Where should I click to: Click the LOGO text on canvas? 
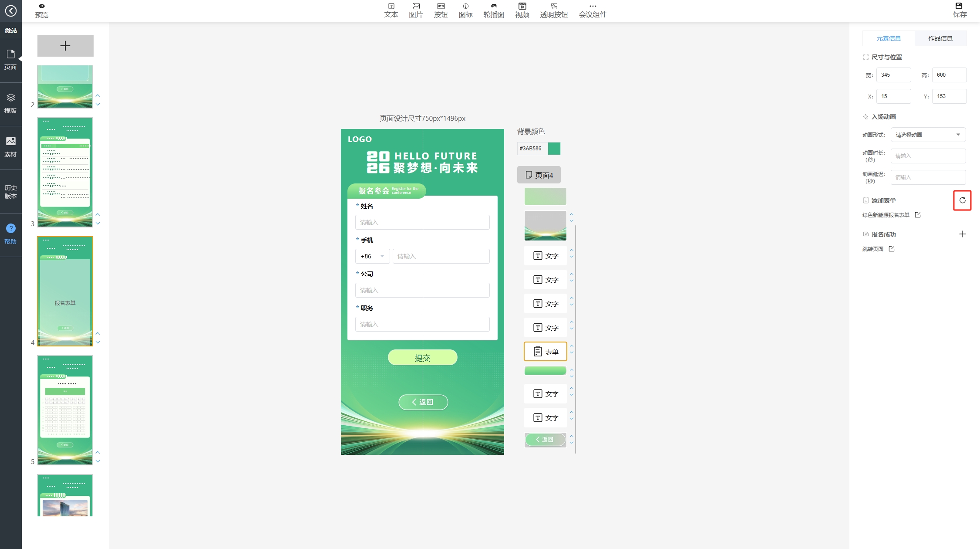tap(360, 139)
